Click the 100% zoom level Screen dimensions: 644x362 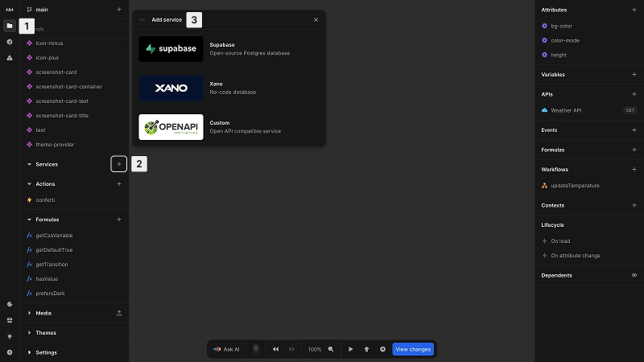pos(315,349)
